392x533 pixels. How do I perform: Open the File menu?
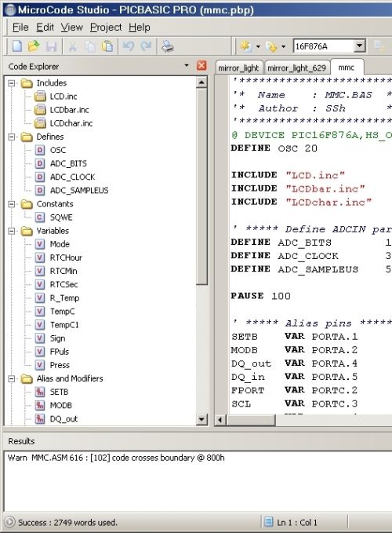pyautogui.click(x=20, y=27)
